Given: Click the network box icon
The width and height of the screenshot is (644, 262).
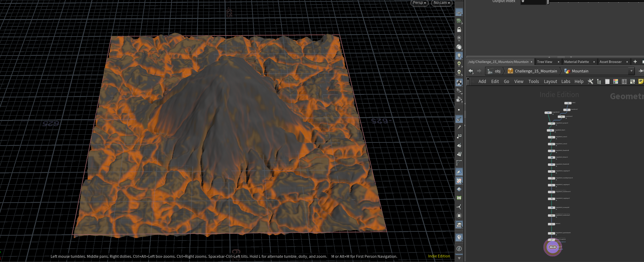Looking at the screenshot, I should tap(632, 82).
